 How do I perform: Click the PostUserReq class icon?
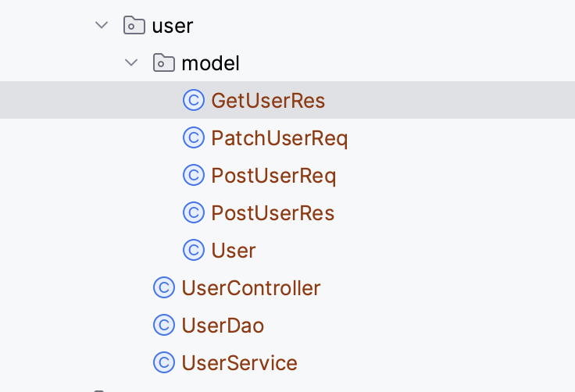(x=194, y=175)
